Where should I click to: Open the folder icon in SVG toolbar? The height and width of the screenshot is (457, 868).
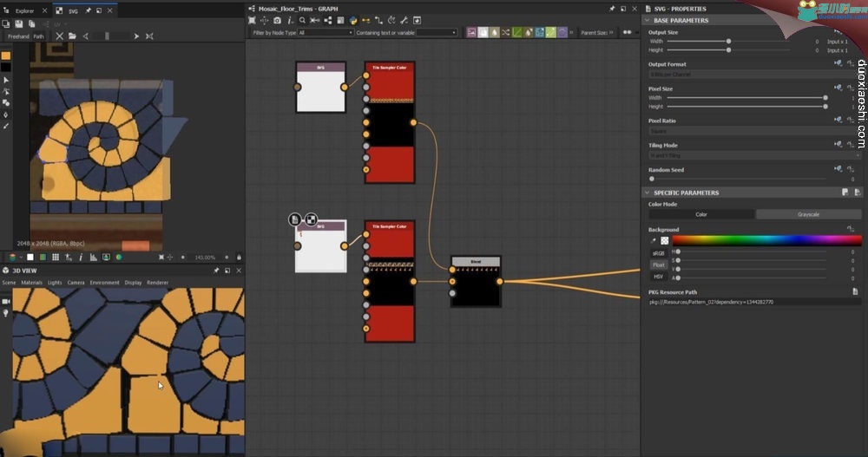coord(72,36)
